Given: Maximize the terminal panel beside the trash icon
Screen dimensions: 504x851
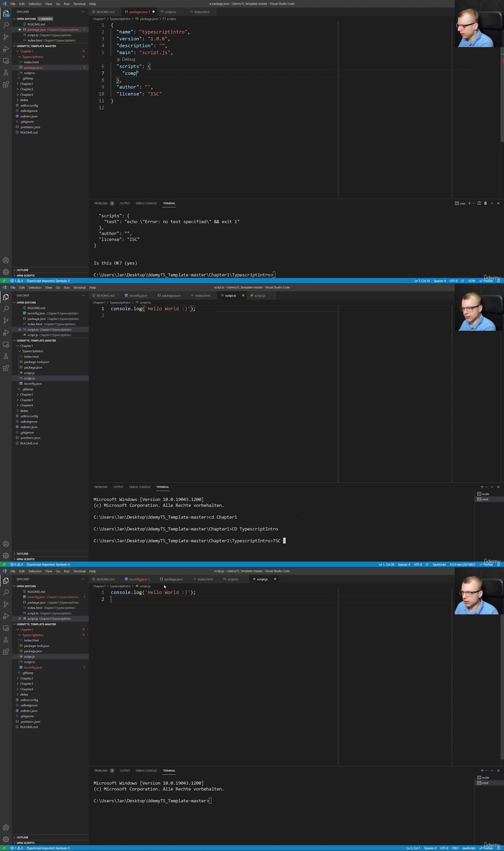Looking at the screenshot, I should coord(492,203).
